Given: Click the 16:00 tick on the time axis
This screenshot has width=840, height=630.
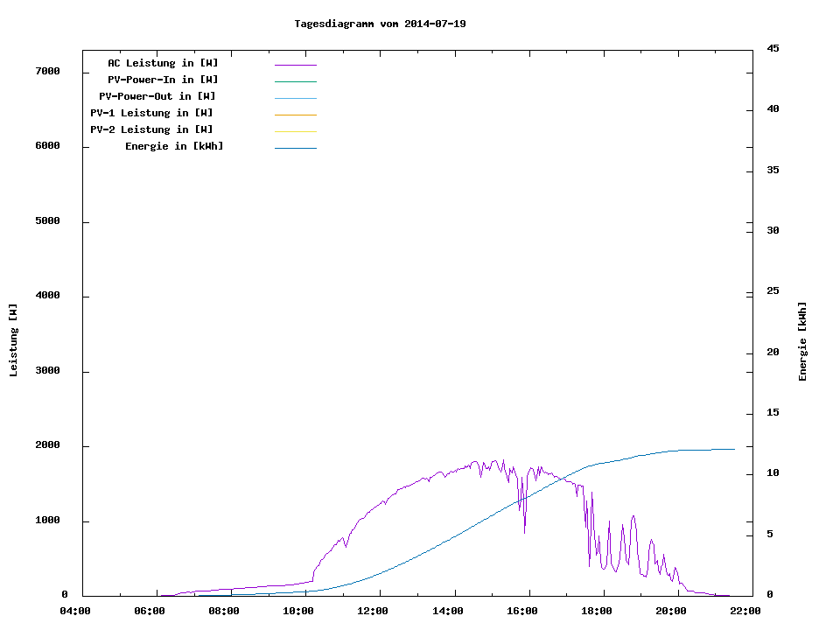Looking at the screenshot, I should (522, 611).
